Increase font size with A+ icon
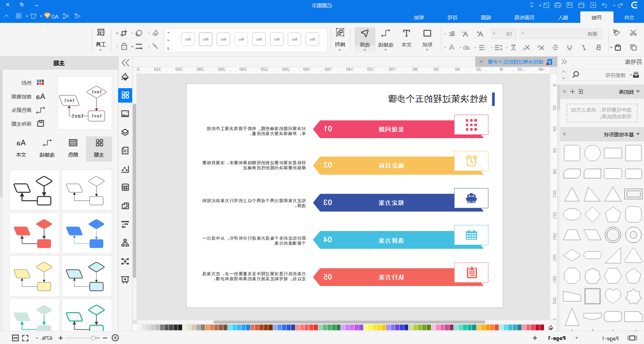 click(x=480, y=34)
